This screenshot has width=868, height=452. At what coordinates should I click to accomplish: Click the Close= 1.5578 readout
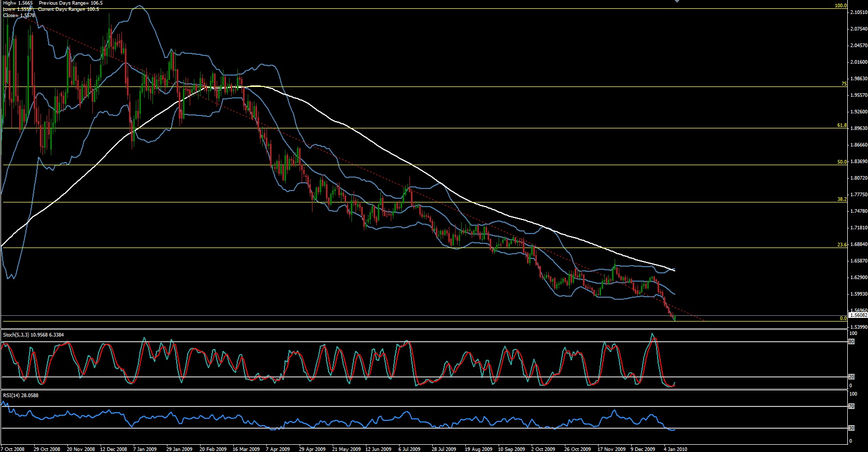pos(19,16)
